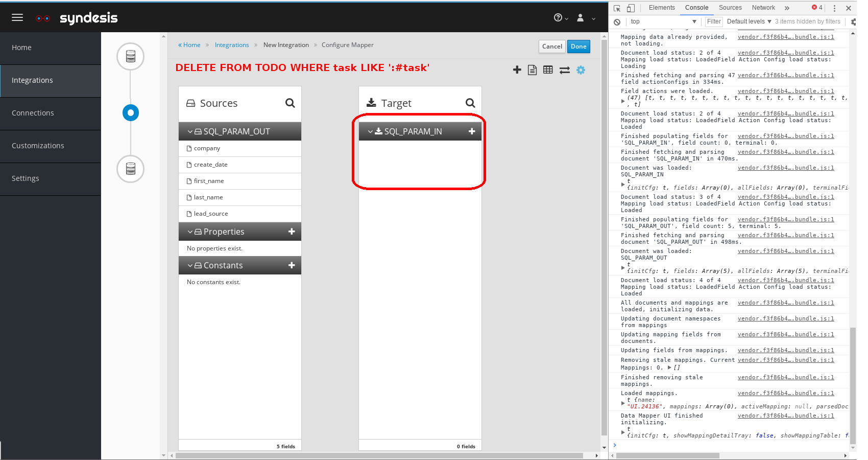The width and height of the screenshot is (868, 460).
Task: Click the Done button
Action: tap(578, 47)
